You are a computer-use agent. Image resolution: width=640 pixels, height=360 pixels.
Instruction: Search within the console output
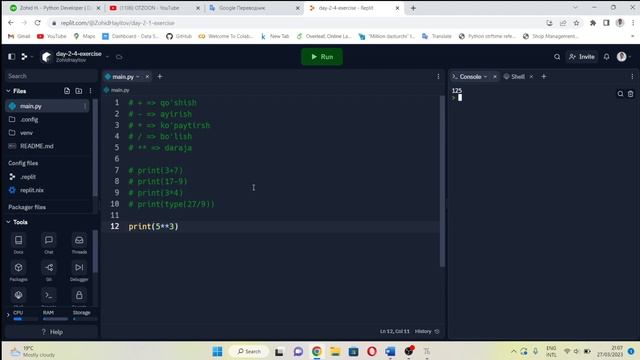tap(620, 94)
